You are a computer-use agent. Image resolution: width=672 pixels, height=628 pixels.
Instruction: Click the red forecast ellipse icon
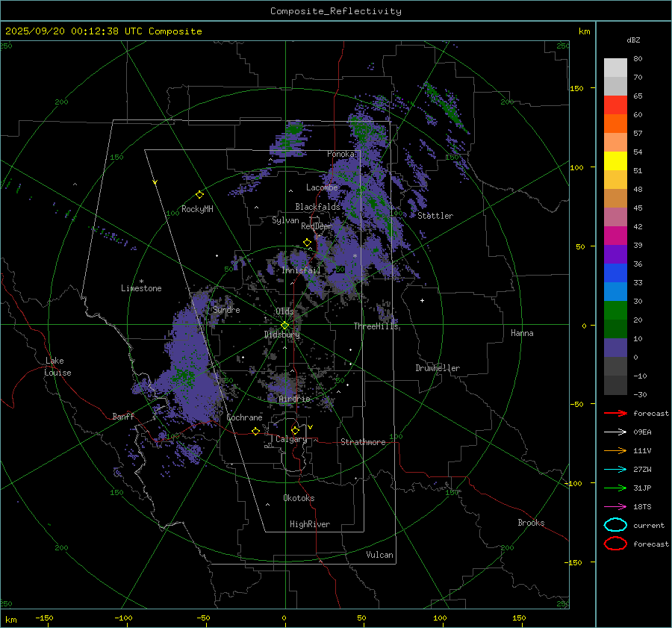click(615, 544)
